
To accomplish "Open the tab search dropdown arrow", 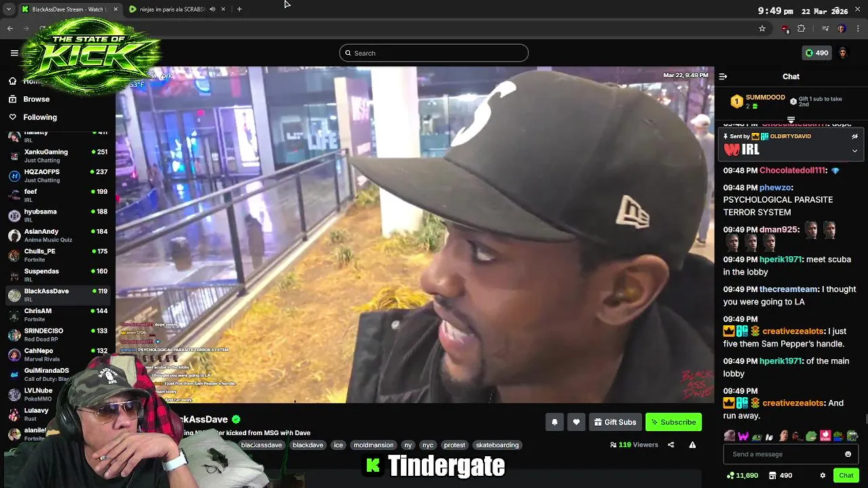I will (9, 9).
